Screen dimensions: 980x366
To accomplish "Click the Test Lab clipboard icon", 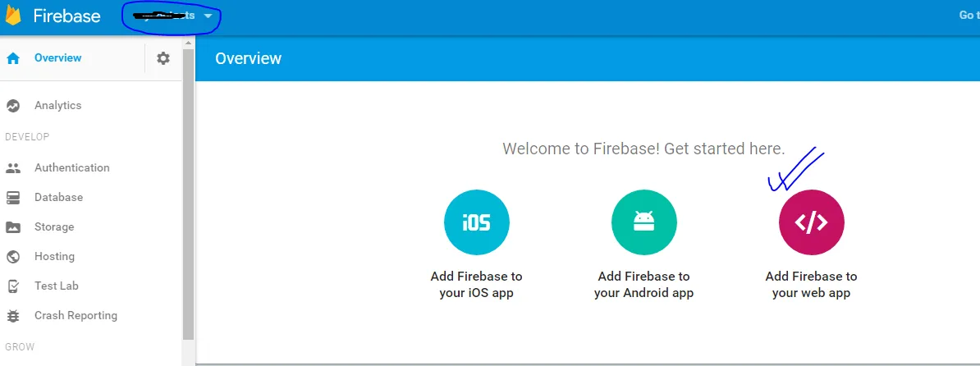I will pyautogui.click(x=13, y=286).
